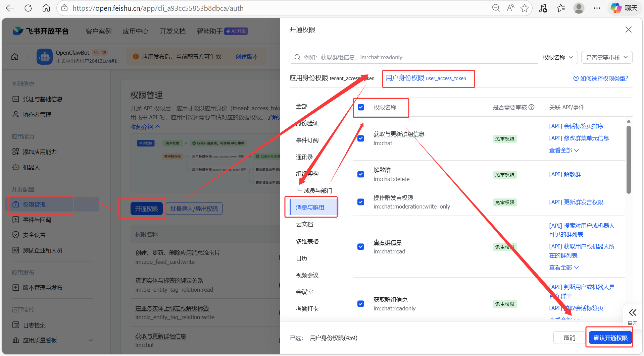Viewport: 644px width, 356px height.
Task: Click the 飞书开放平台 logo
Action: (x=41, y=31)
